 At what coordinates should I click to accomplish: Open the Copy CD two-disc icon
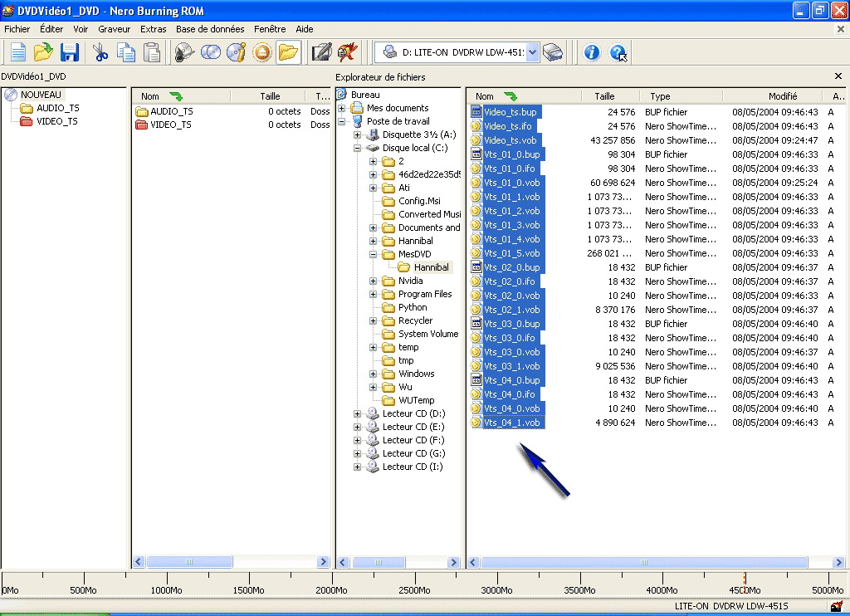click(210, 52)
